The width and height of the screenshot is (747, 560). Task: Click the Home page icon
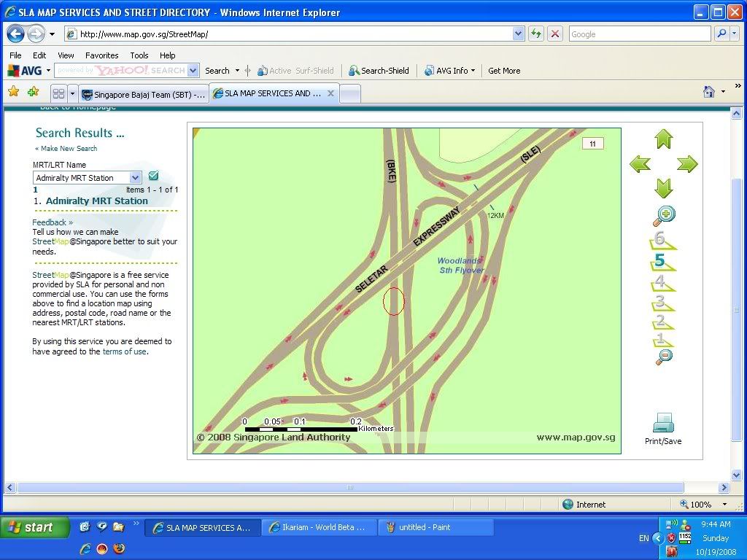[x=709, y=91]
